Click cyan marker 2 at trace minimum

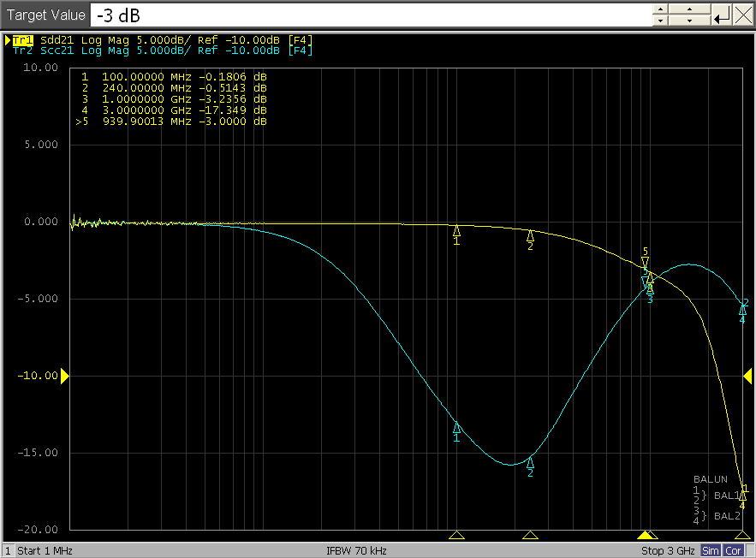coord(530,463)
